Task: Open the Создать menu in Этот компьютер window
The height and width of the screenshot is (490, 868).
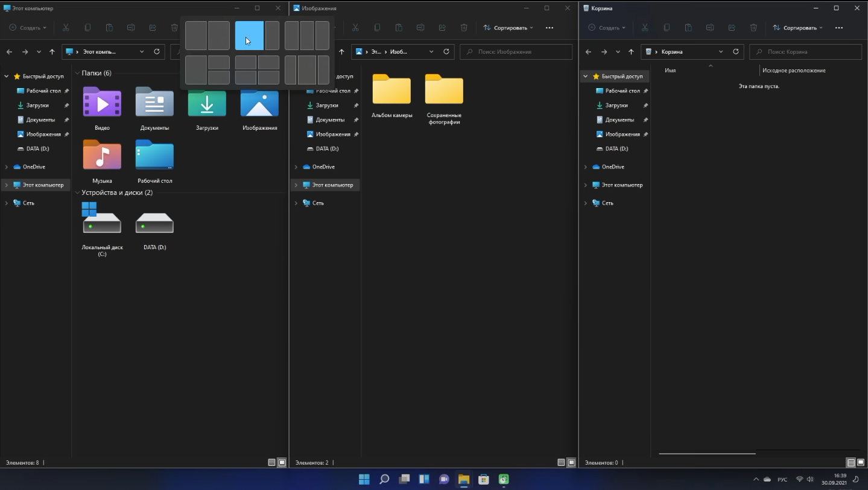Action: [28, 28]
